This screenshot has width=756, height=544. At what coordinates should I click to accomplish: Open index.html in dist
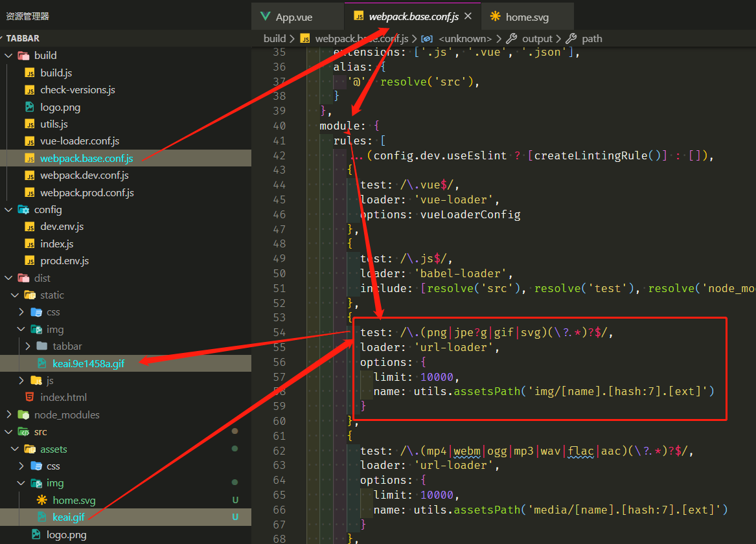pyautogui.click(x=63, y=398)
